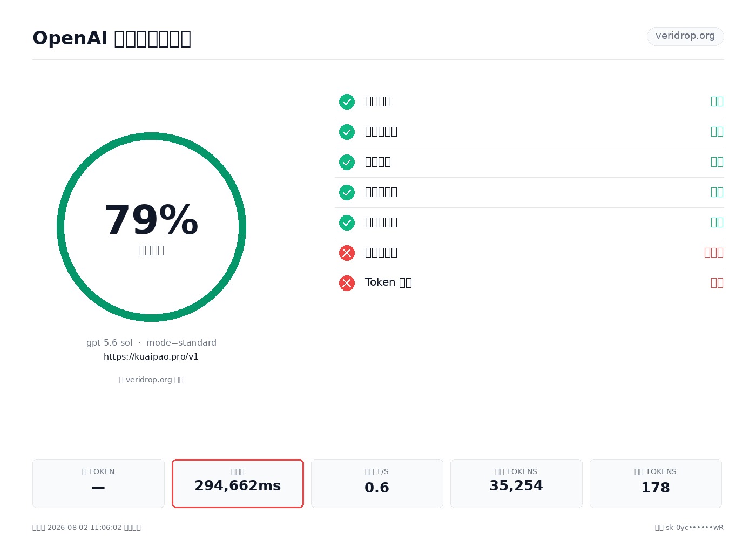
Task: Click the 178 TOKENS stat card
Action: pyautogui.click(x=656, y=483)
